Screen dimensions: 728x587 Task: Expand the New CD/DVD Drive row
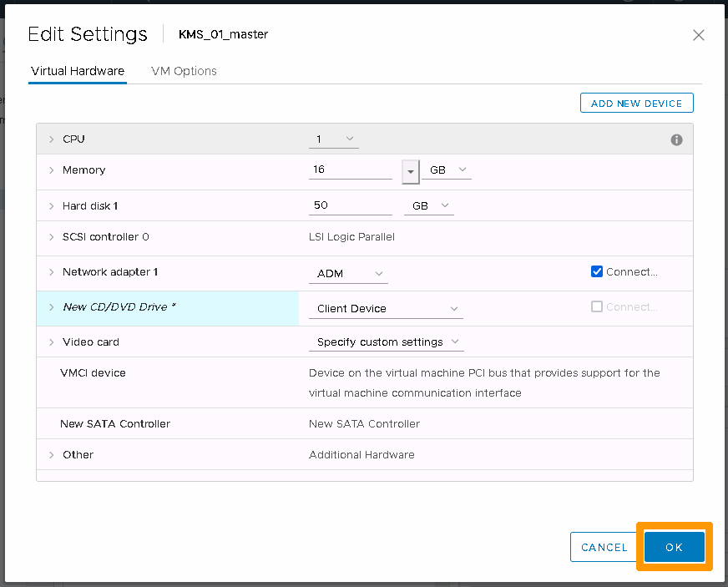click(x=51, y=307)
